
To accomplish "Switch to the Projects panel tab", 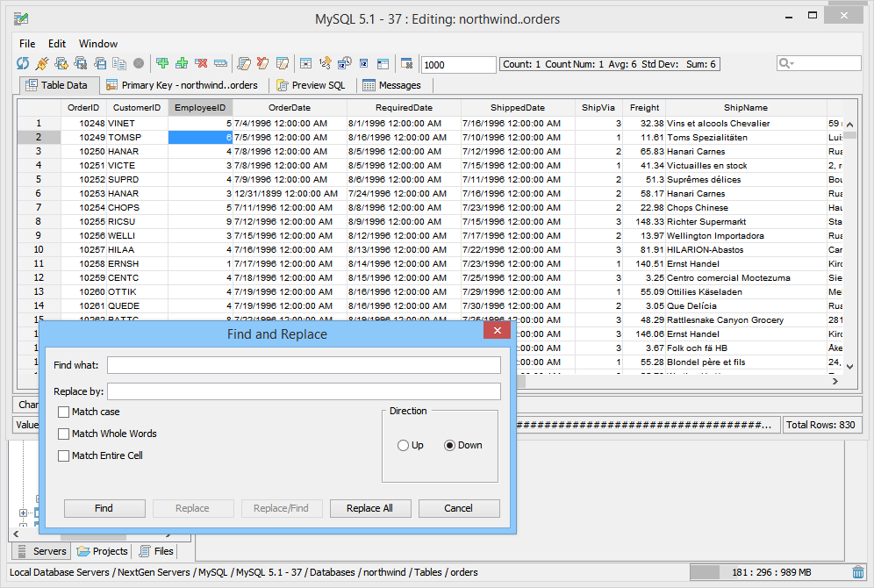I will click(x=103, y=551).
